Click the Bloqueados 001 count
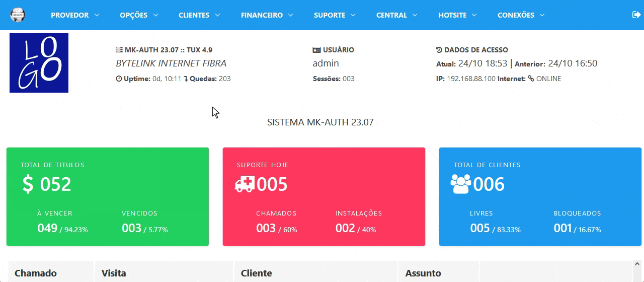 562,228
